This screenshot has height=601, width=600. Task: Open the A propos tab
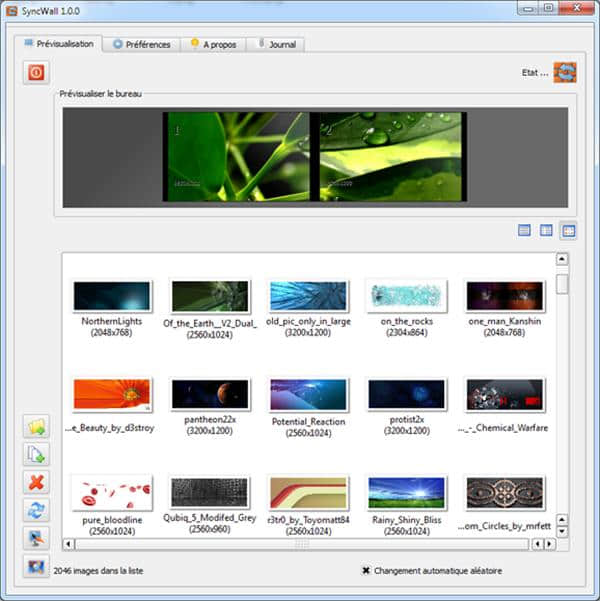point(213,45)
